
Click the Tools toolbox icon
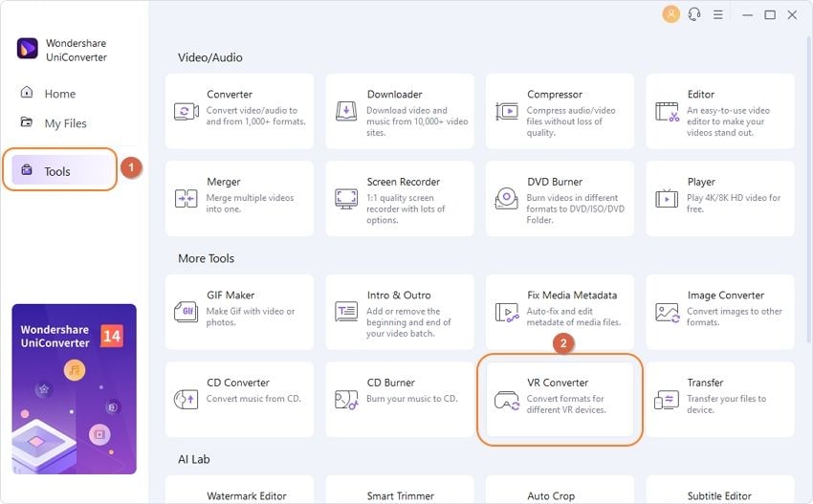click(27, 169)
